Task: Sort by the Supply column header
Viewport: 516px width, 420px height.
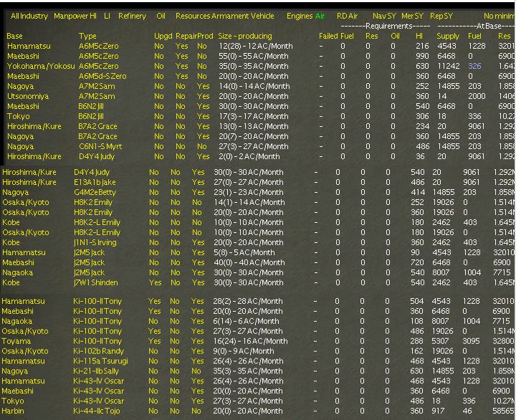Action: 447,36
